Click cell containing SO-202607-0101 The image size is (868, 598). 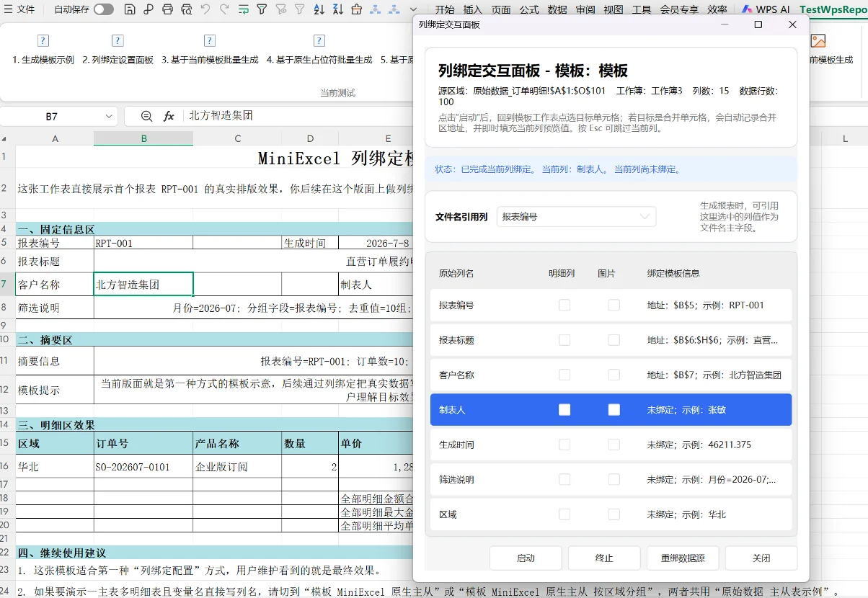click(x=143, y=467)
